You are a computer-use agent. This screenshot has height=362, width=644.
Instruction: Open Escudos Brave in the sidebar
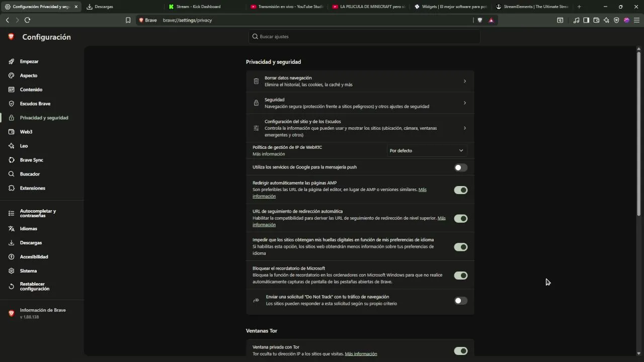35,104
